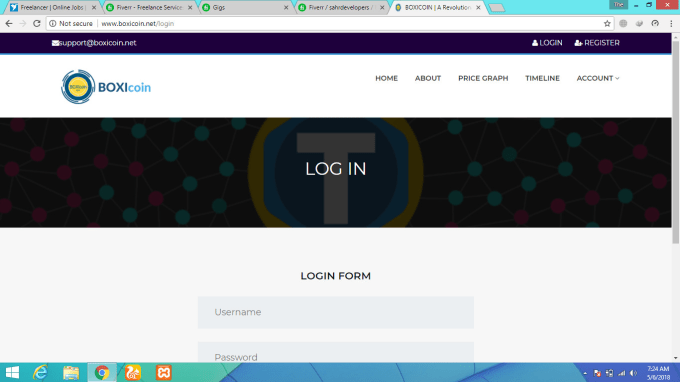Switch to Freelancer Online Jobs tab
Screen dimensions: 680x382
(x=53, y=7)
